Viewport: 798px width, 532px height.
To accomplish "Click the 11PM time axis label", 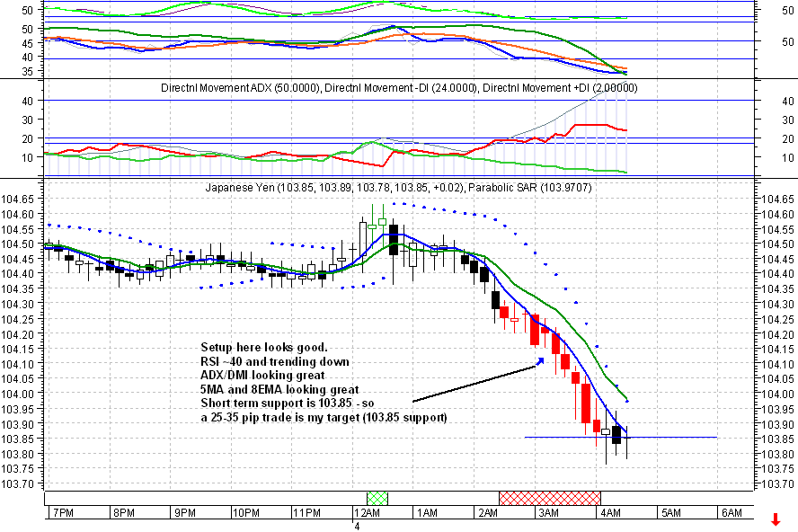I will click(x=306, y=512).
